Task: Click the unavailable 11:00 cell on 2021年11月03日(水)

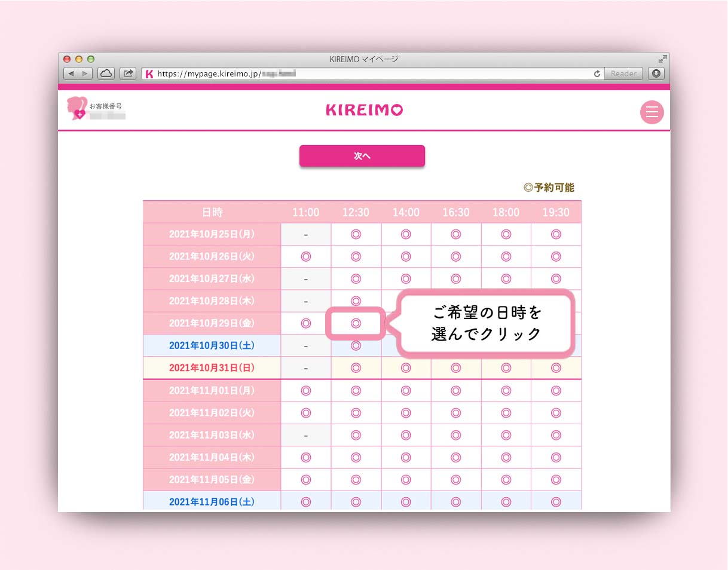Action: pos(306,435)
